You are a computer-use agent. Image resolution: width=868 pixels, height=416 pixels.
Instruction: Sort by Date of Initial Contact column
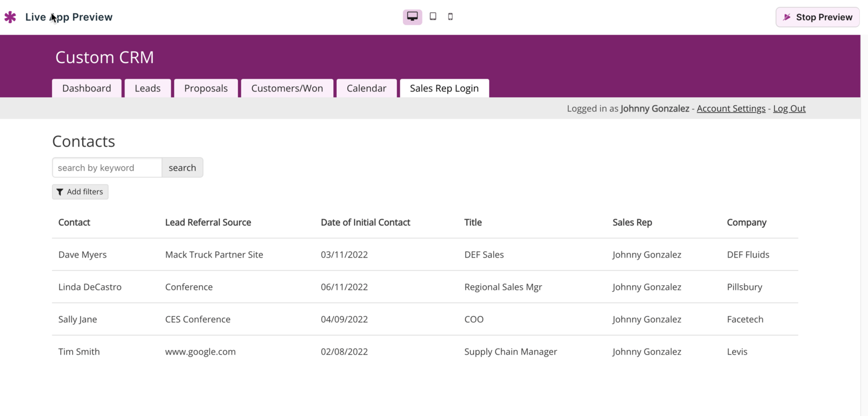click(x=365, y=223)
